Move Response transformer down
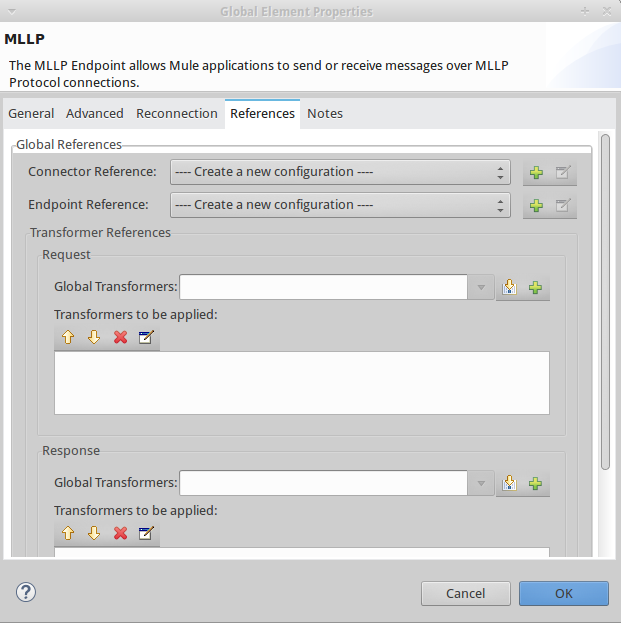Image resolution: width=621 pixels, height=623 pixels. tap(94, 533)
